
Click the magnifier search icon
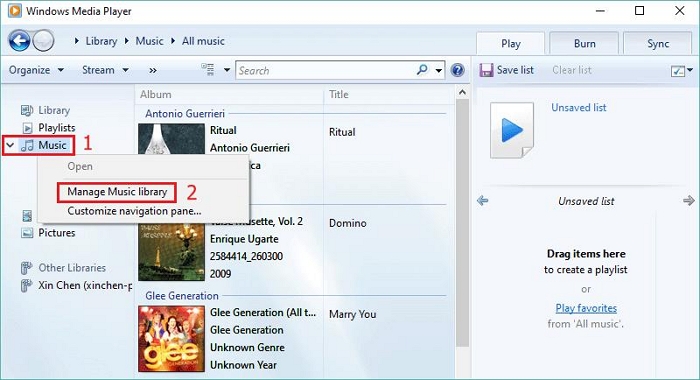click(422, 70)
